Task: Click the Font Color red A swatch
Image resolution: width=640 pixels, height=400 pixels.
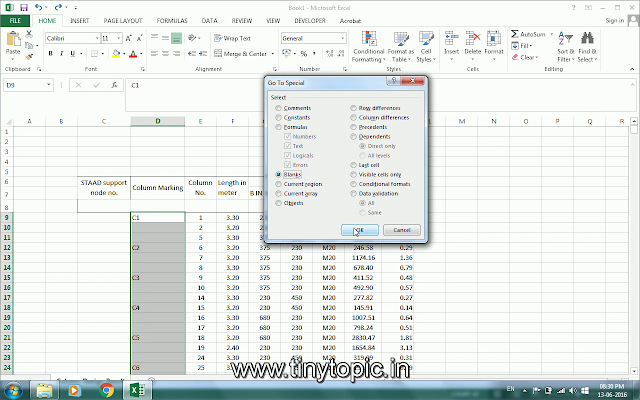Action: pos(133,53)
